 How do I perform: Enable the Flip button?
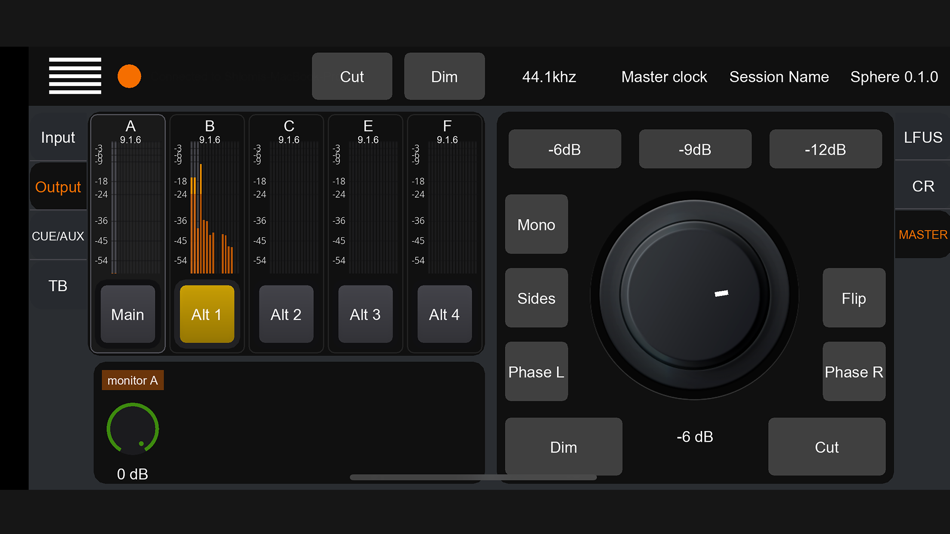(x=854, y=298)
